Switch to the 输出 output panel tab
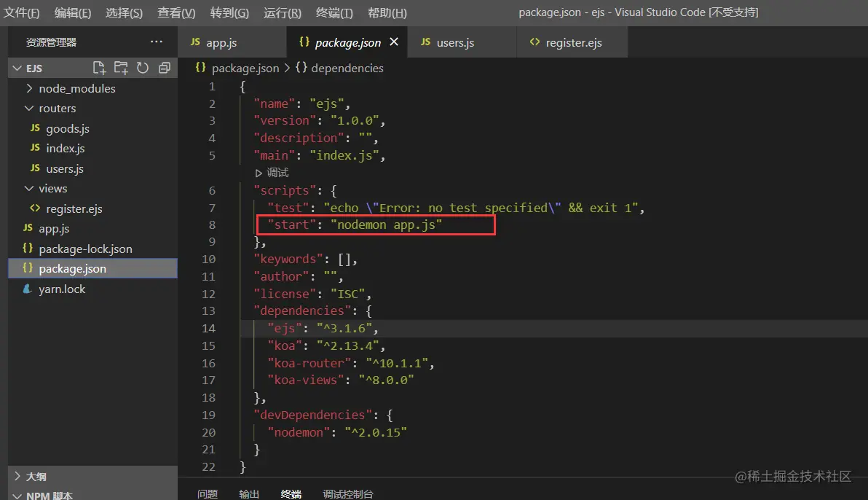 [249, 493]
